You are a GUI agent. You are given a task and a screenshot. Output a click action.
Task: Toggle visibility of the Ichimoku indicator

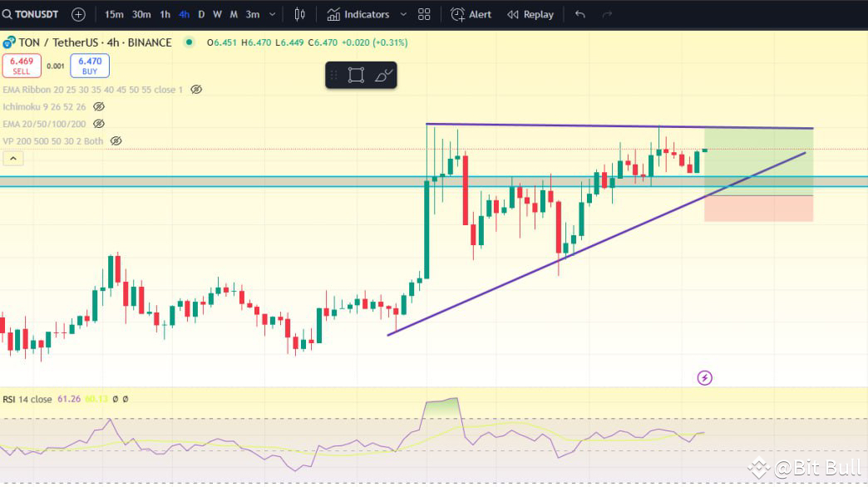[x=101, y=106]
